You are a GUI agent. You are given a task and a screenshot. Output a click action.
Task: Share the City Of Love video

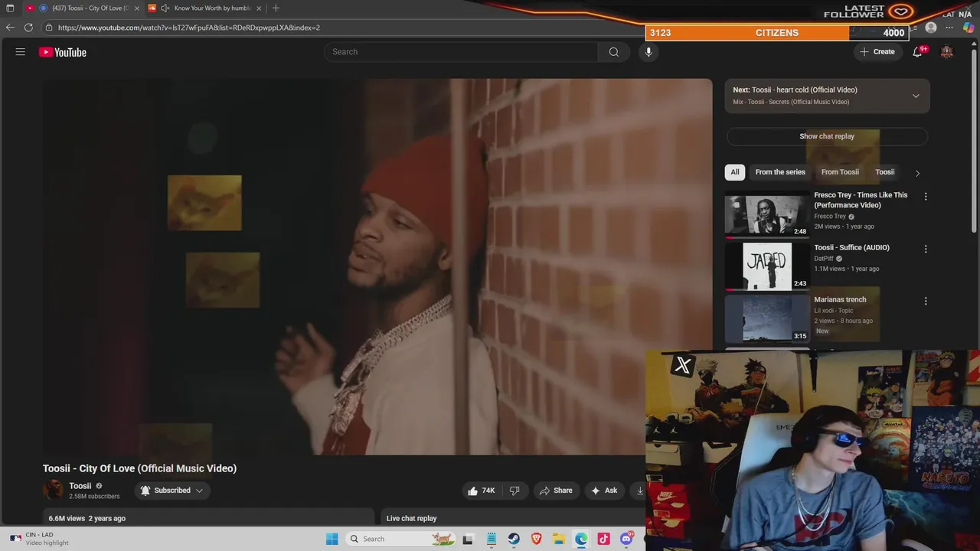point(556,491)
